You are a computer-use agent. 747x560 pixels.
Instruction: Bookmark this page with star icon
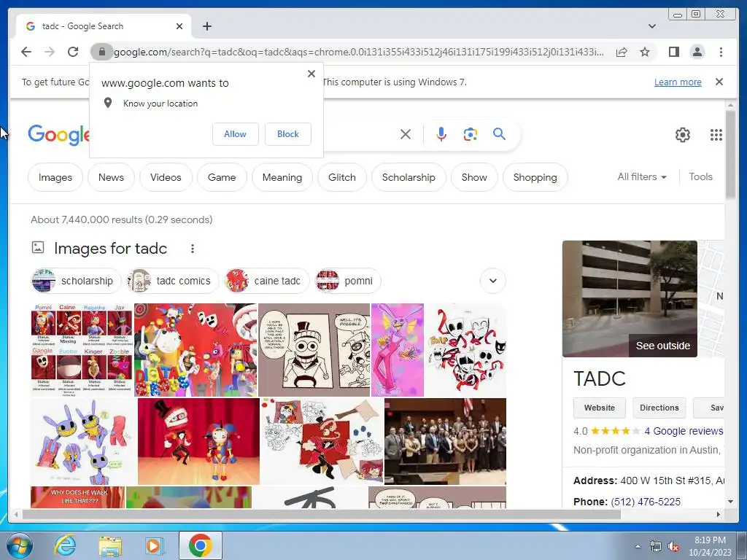click(x=645, y=52)
